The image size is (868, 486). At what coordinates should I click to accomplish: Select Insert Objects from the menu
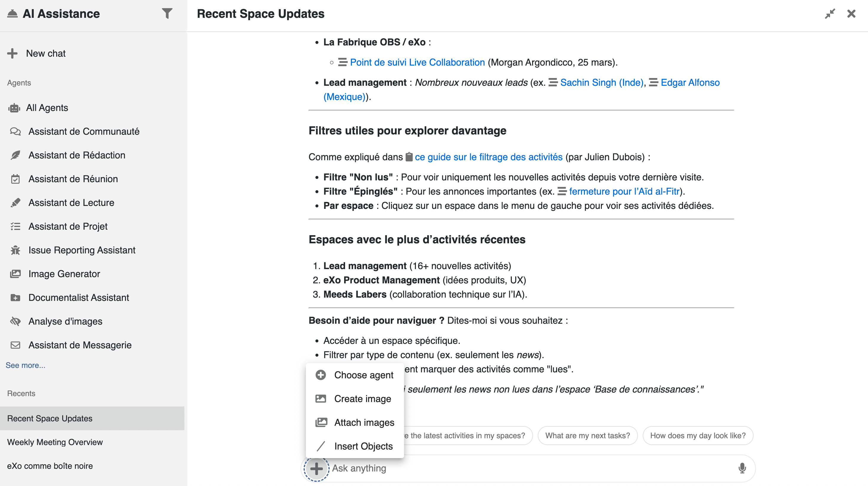tap(363, 446)
